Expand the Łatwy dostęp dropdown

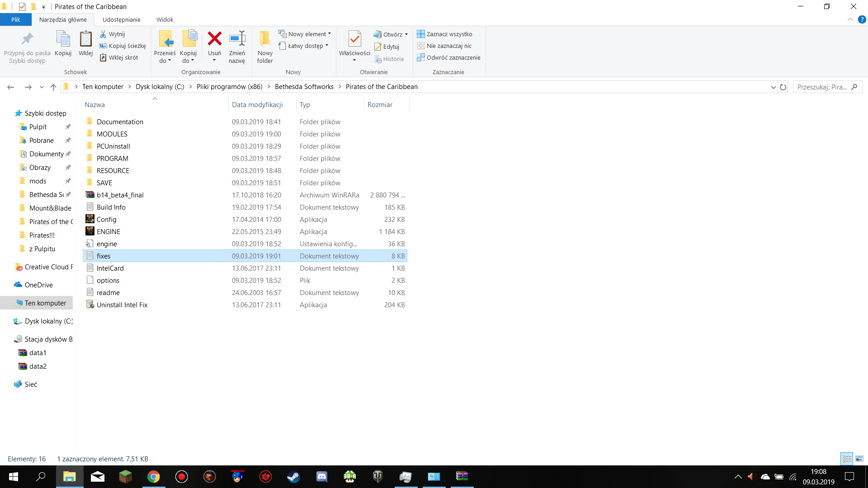[327, 46]
